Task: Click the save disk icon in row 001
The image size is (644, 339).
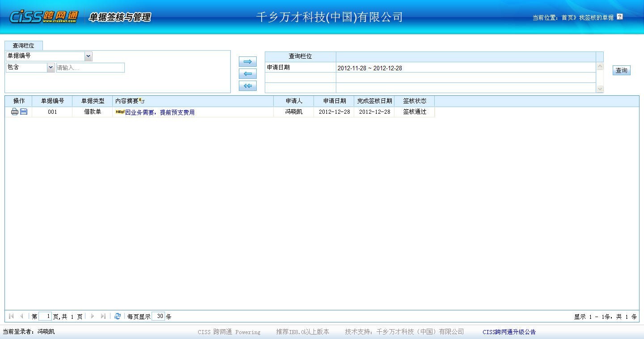Action: (24, 112)
